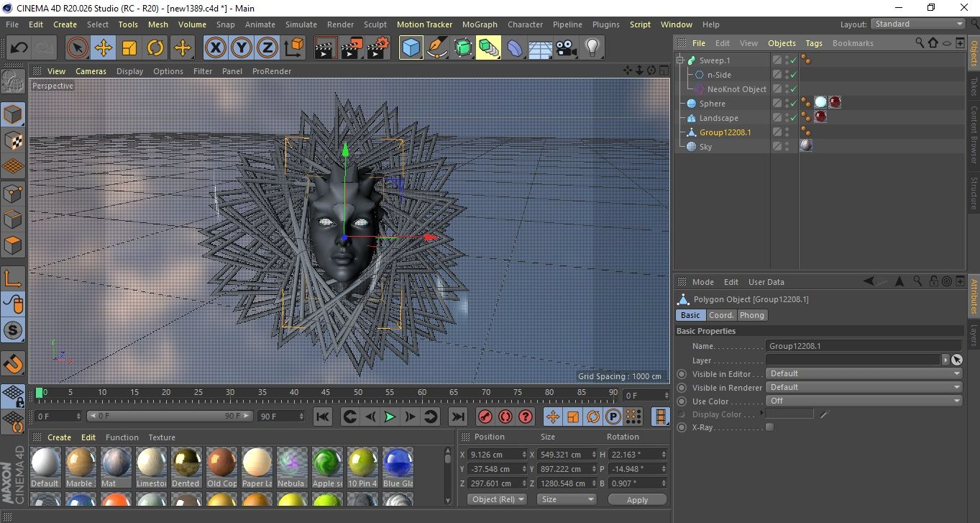The width and height of the screenshot is (980, 523).
Task: Open the Use Color dropdown
Action: pos(864,401)
